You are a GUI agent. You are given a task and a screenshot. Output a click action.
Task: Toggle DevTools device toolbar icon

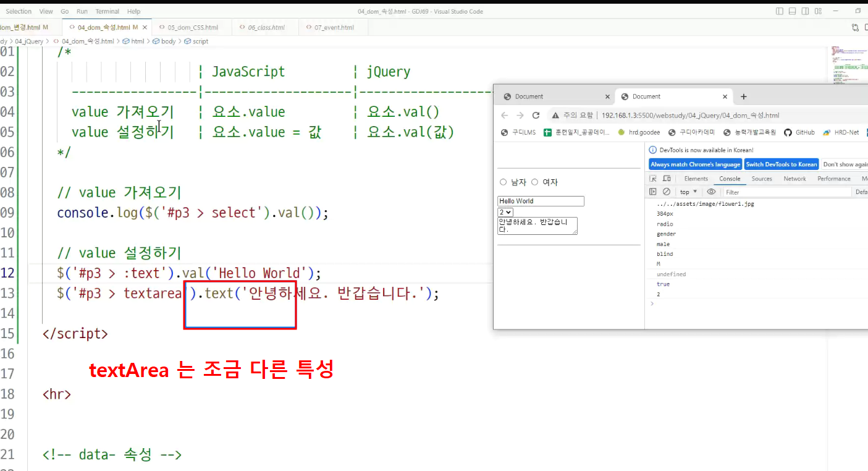pos(667,179)
